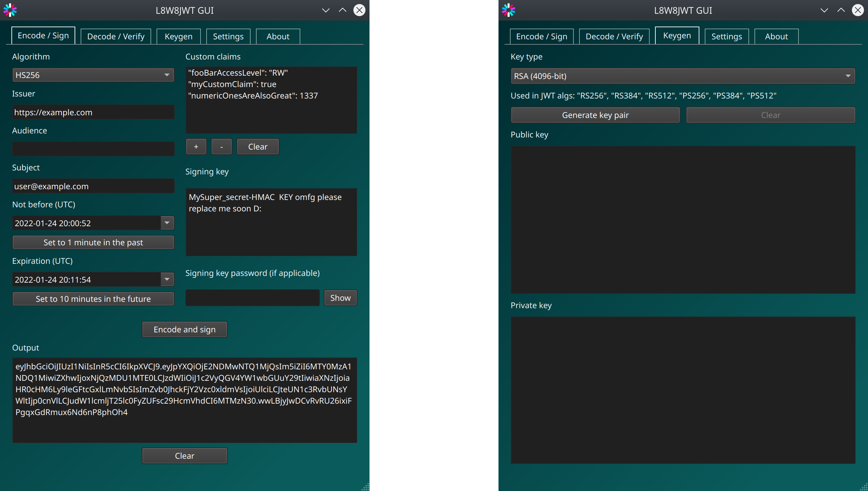Click the Show signing key password icon

point(340,298)
